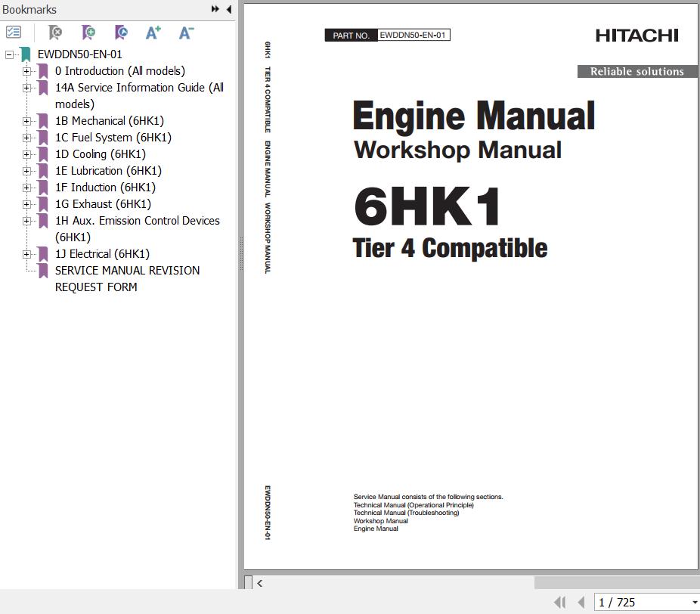Collapse the EWDDN50-EN-01 root bookmark
This screenshot has height=614, width=700.
(9, 54)
